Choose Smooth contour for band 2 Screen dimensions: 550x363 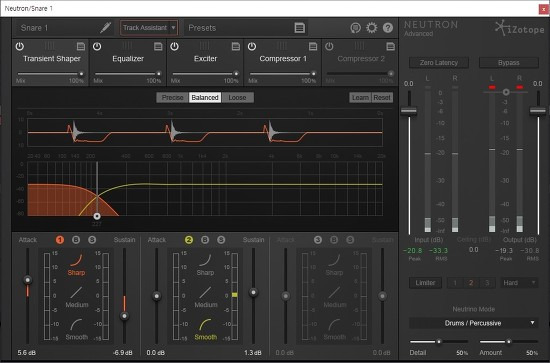206,329
